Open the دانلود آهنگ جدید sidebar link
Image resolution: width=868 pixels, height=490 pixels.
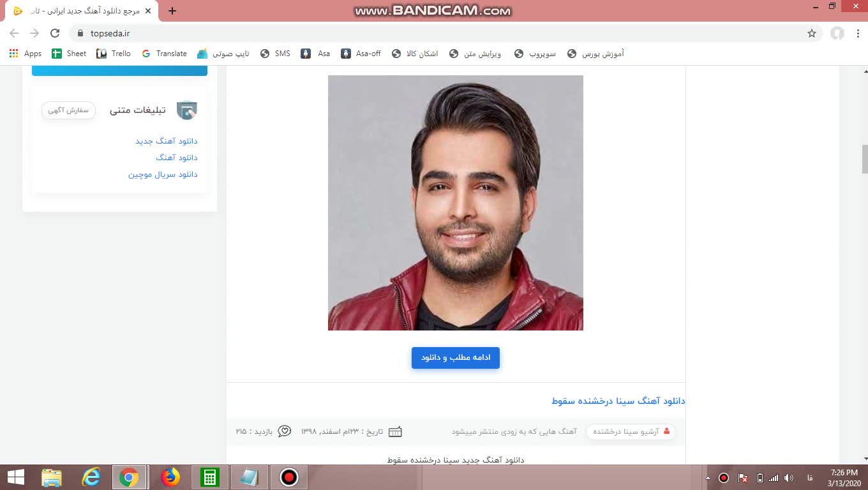pos(166,141)
